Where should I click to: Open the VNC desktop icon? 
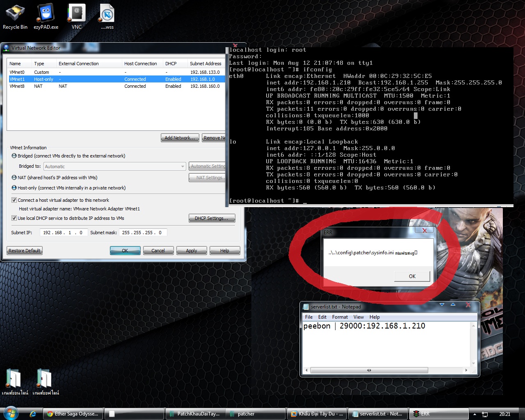pos(77,17)
